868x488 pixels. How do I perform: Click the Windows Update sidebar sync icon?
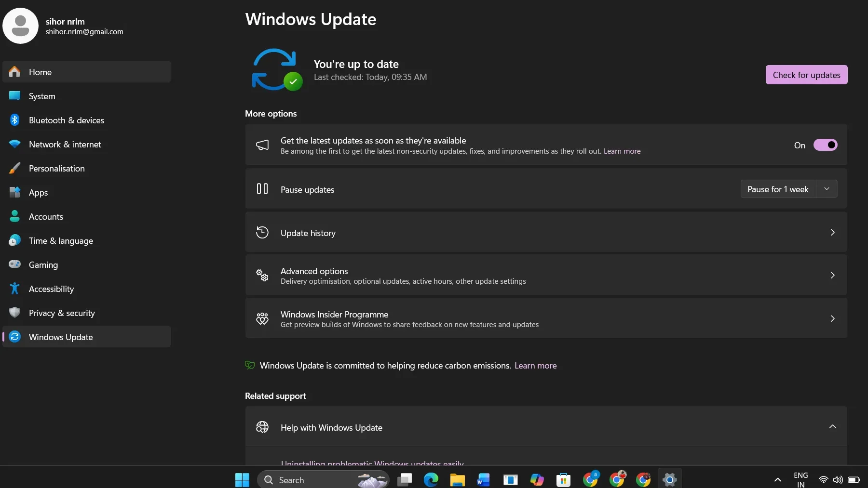click(x=15, y=337)
